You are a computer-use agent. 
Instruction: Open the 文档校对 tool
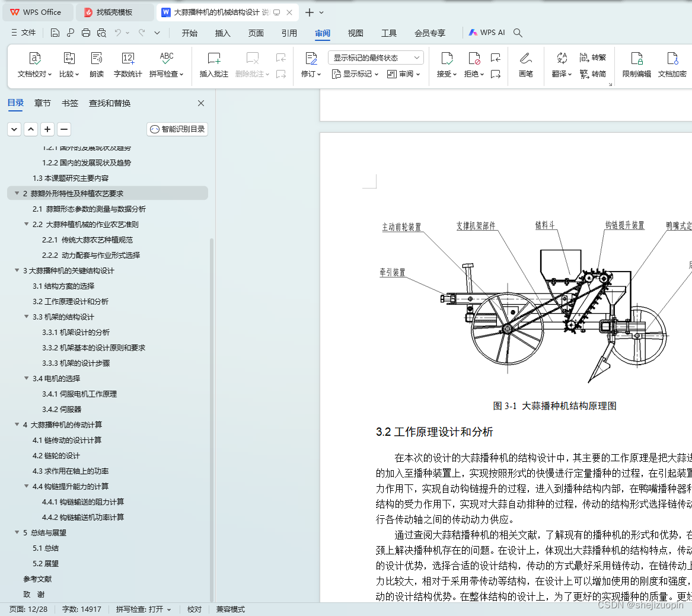(x=34, y=65)
